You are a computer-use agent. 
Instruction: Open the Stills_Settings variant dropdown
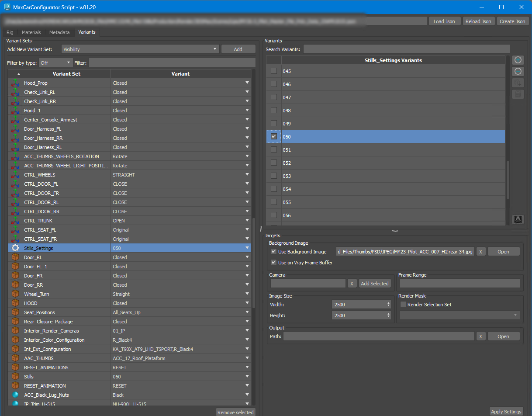(247, 248)
